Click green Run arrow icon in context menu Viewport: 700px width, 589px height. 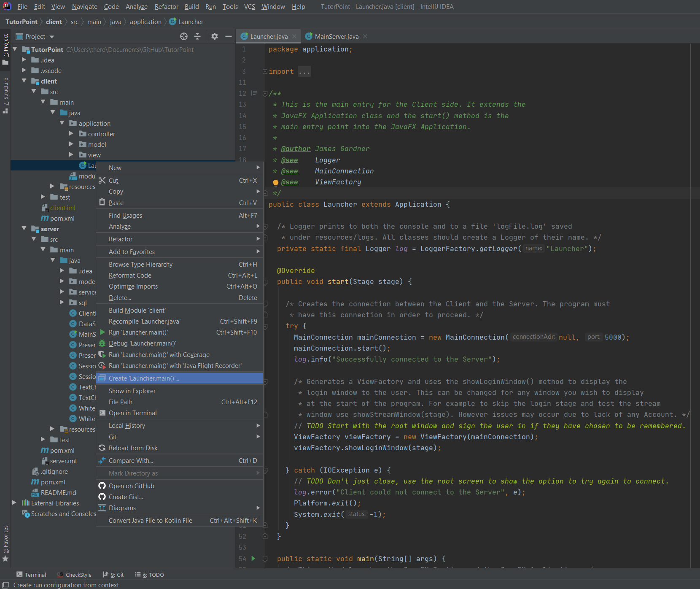(102, 332)
